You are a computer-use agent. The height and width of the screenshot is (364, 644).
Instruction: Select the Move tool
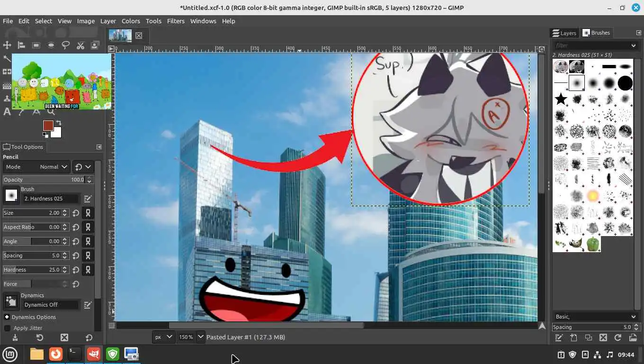(x=7, y=45)
